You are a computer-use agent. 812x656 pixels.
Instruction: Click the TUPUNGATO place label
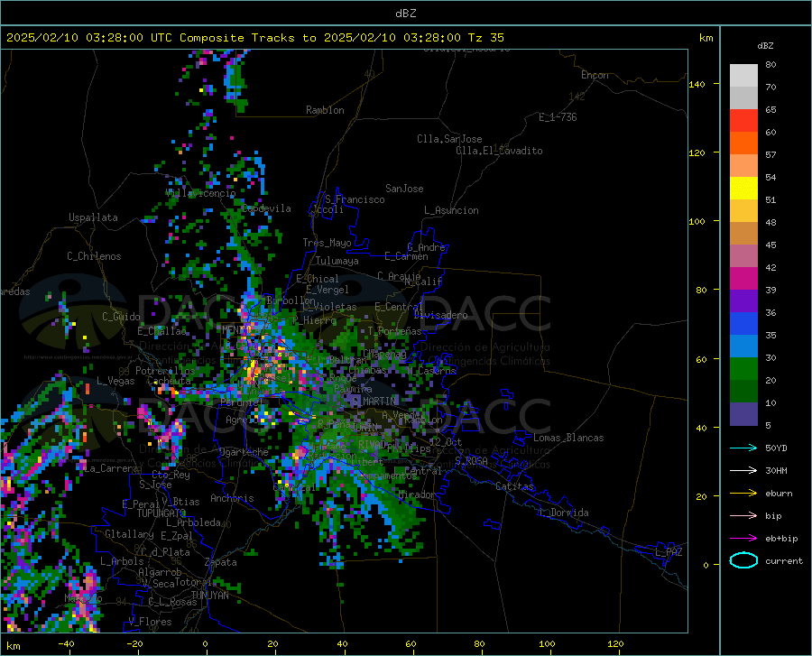(x=161, y=513)
